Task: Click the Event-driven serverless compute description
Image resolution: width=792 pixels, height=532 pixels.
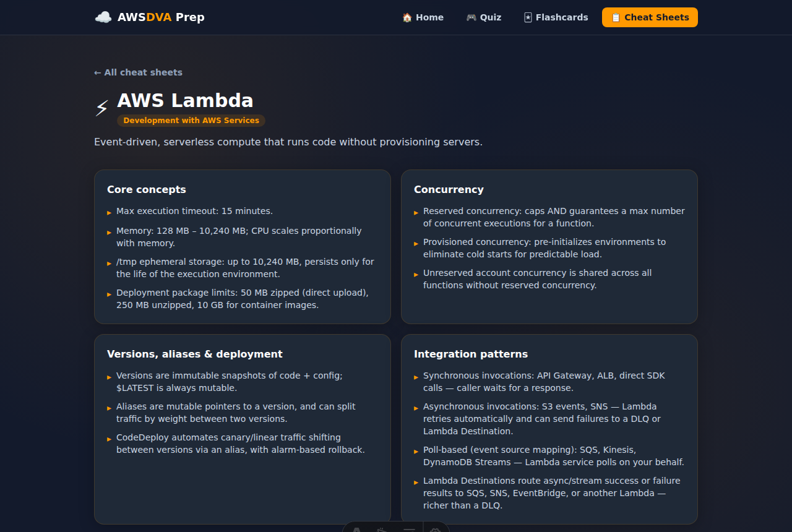Action: tap(288, 142)
